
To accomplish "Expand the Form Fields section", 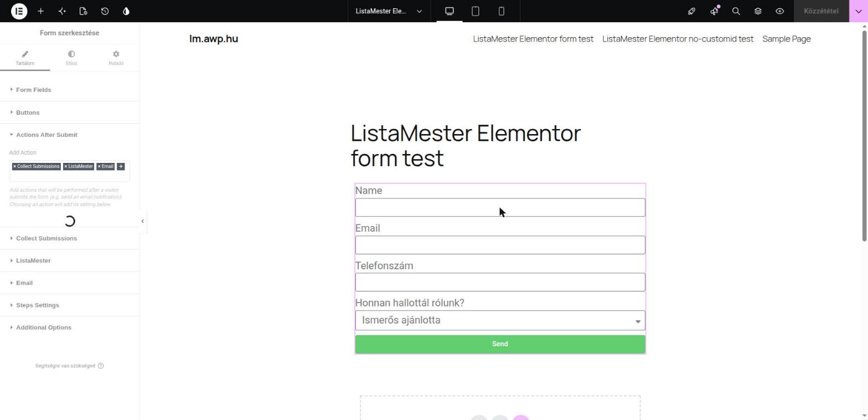I will click(x=69, y=90).
